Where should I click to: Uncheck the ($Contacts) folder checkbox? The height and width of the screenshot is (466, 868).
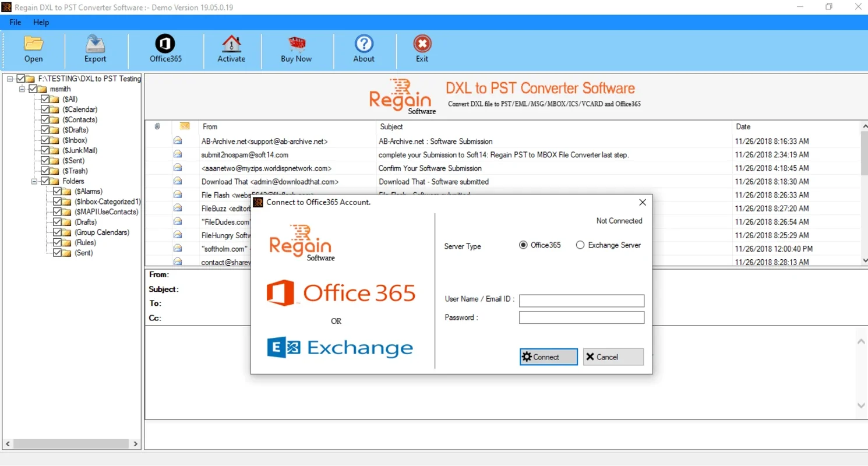[45, 120]
